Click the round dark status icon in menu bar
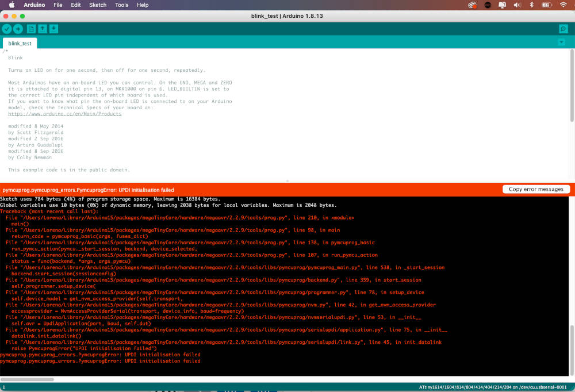This screenshot has width=575, height=392. click(488, 5)
